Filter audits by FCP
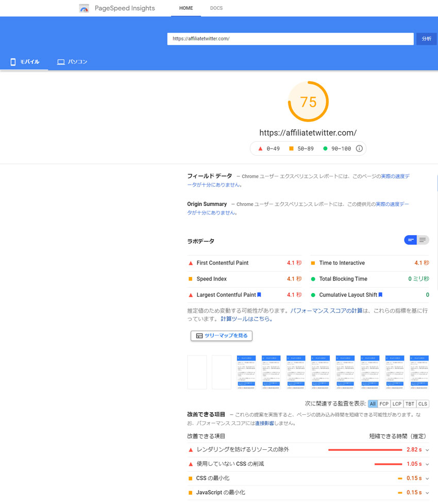The image size is (438, 504). (384, 404)
